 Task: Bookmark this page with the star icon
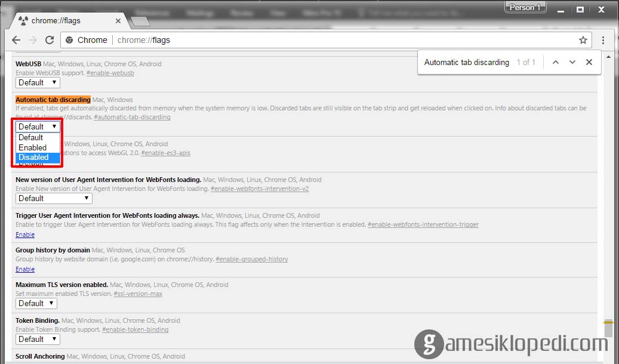(x=583, y=40)
